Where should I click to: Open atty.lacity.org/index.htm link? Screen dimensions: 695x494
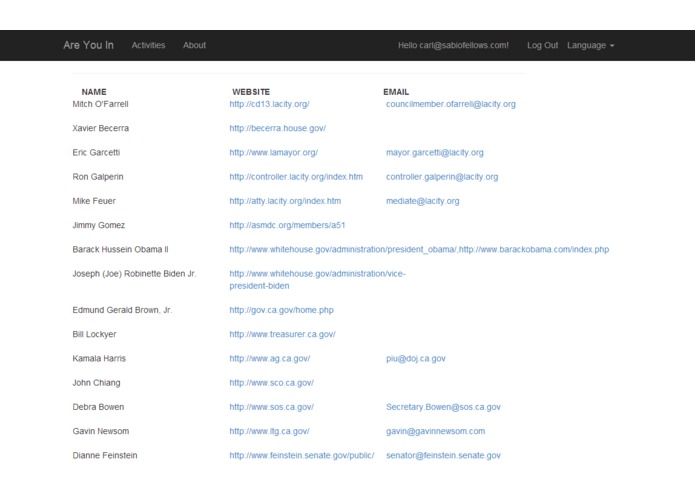tap(285, 201)
